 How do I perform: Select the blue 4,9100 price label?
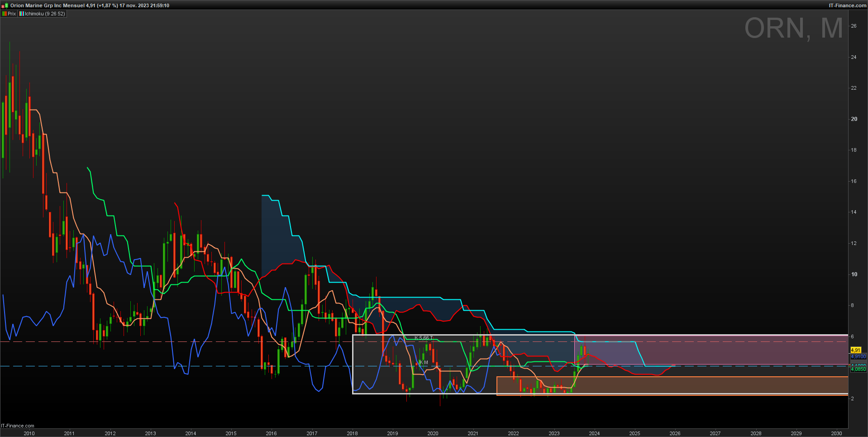point(858,356)
